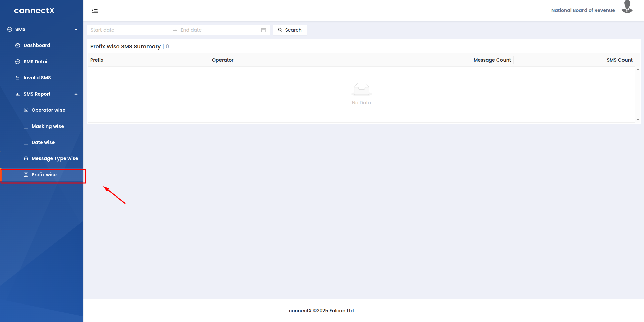Click the Dashboard gauge icon
This screenshot has width=644, height=322.
tap(18, 45)
